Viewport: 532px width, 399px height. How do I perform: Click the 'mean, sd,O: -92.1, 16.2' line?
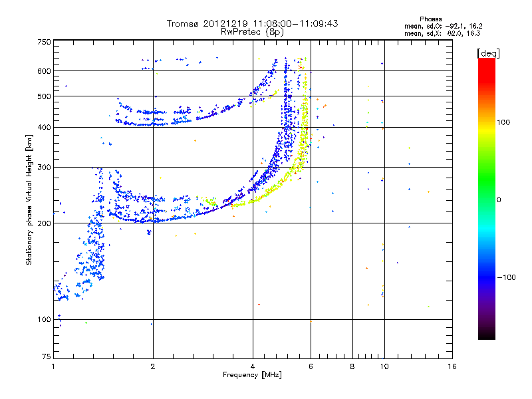443,26
